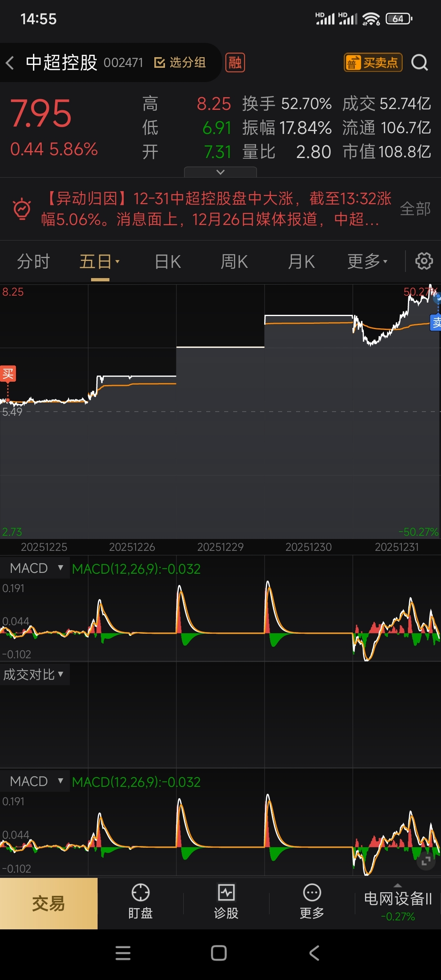Tap the current price 7.95
The width and height of the screenshot is (441, 980).
click(41, 114)
